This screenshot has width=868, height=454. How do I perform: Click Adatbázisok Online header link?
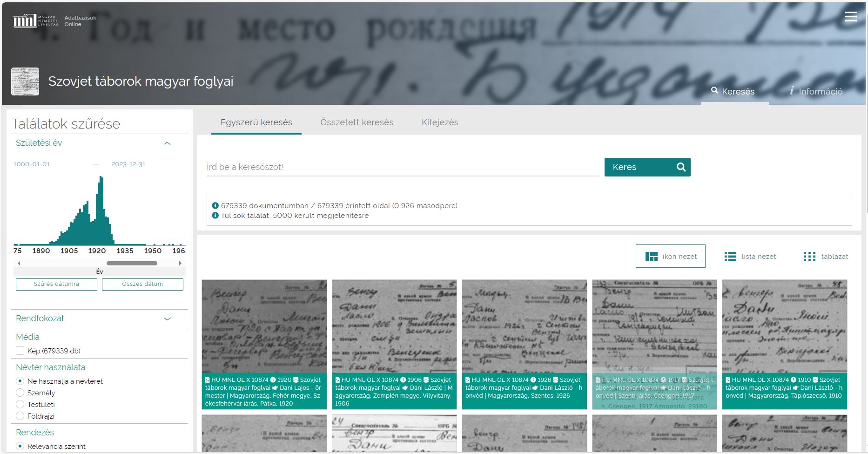click(80, 21)
